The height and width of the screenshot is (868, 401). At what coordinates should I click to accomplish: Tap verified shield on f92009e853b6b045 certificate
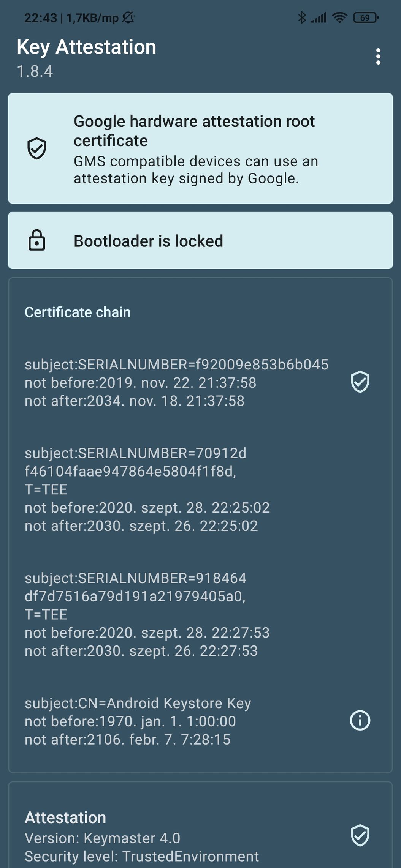[x=360, y=382]
